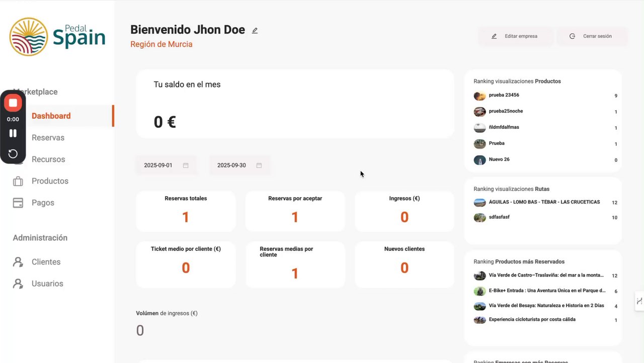
Task: Click the pencil icon beside Bienvenido Jhon Doe
Action: coord(255,31)
